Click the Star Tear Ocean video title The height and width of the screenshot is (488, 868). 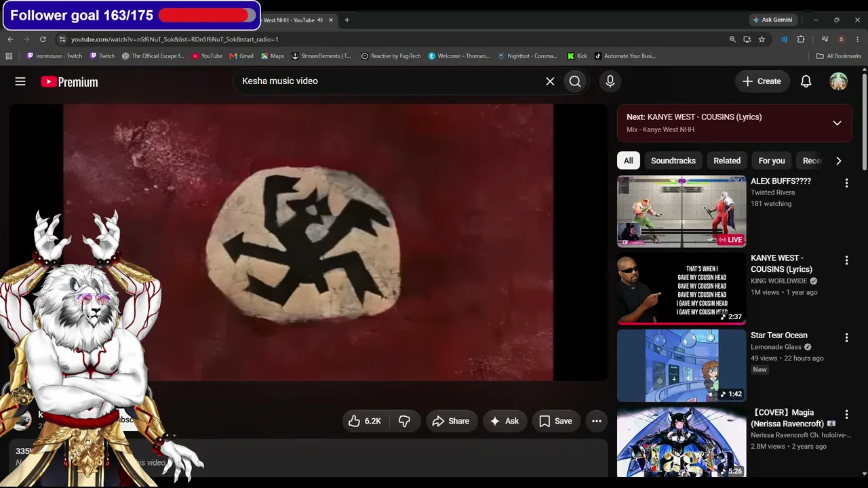[779, 335]
